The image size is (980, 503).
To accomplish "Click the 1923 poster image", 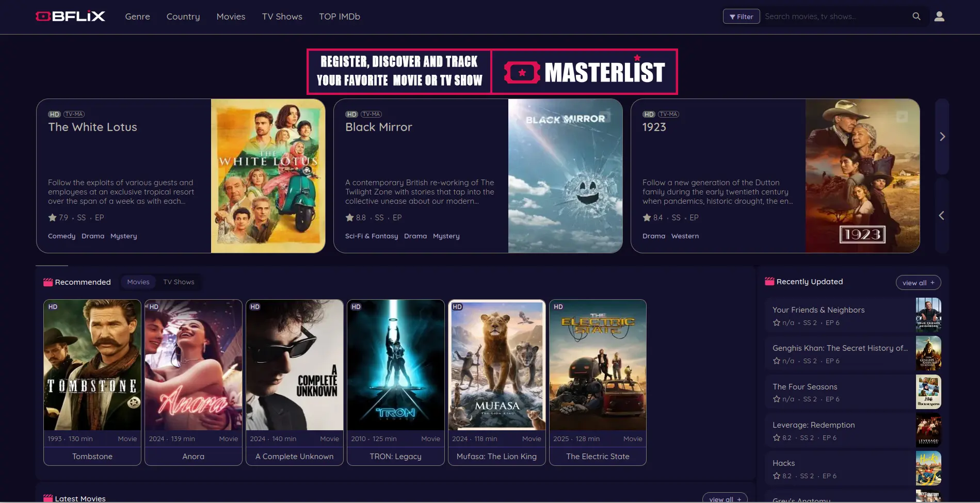I will 862,176.
